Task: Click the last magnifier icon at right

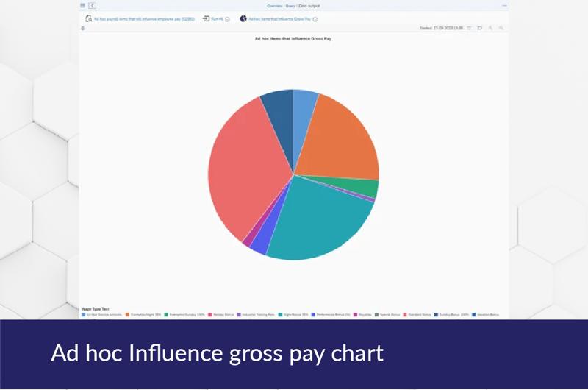Action: click(x=501, y=28)
